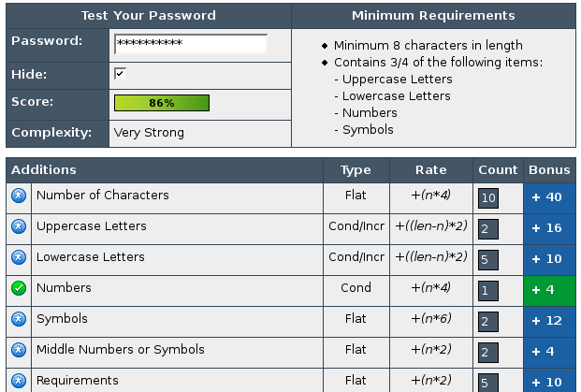Click the Bonus column header
The image size is (581, 392).
(x=549, y=170)
